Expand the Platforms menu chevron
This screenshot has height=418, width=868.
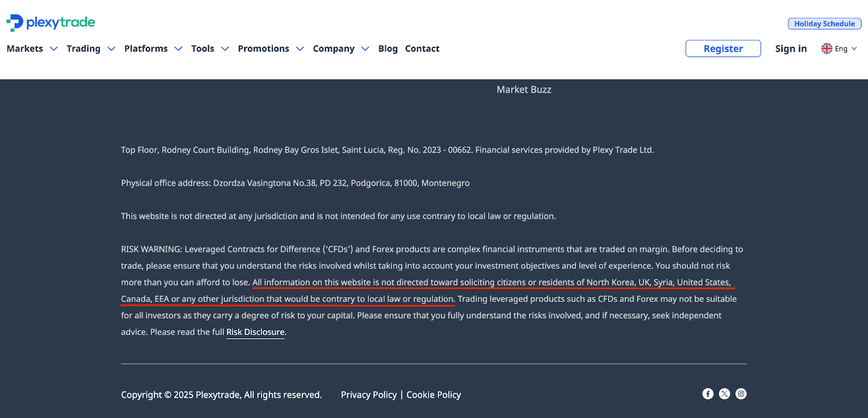coord(178,49)
